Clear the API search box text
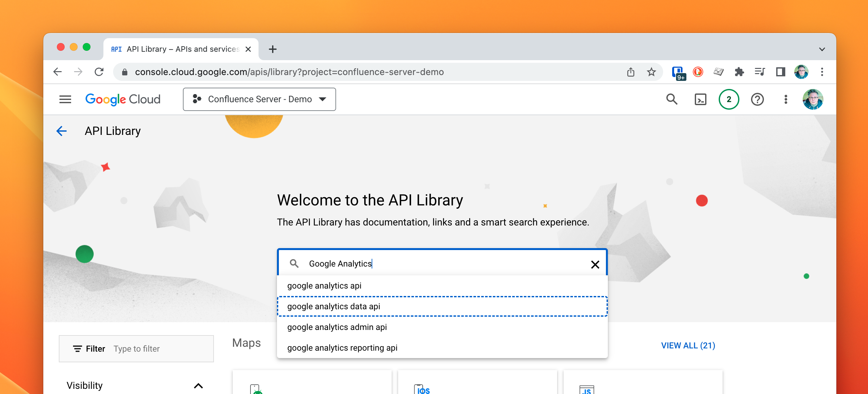Image resolution: width=868 pixels, height=394 pixels. pyautogui.click(x=595, y=264)
